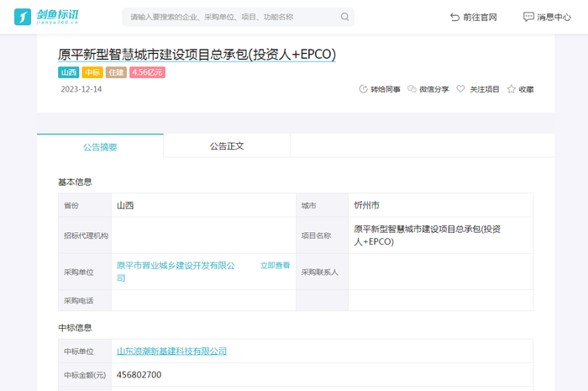Click the 立即查看 link
Screen dimensions: 588x391
pyautogui.click(x=276, y=266)
